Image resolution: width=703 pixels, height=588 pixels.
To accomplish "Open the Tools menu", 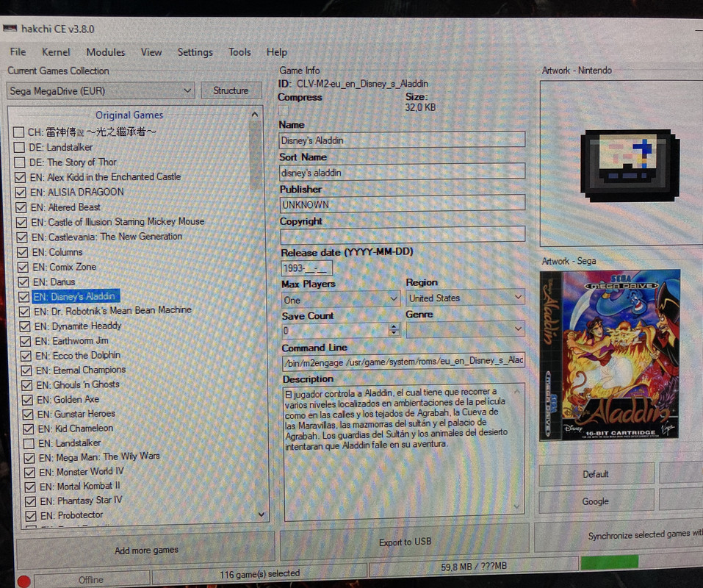I will tap(240, 52).
